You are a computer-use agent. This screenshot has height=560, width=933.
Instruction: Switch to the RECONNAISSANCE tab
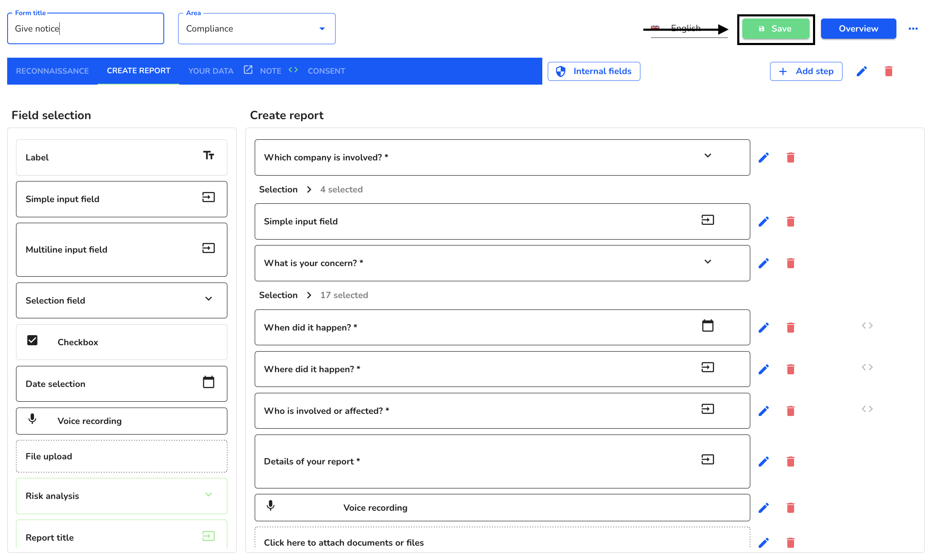click(52, 71)
